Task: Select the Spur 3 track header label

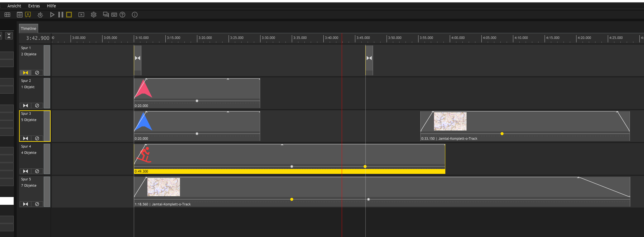Action: click(26, 113)
